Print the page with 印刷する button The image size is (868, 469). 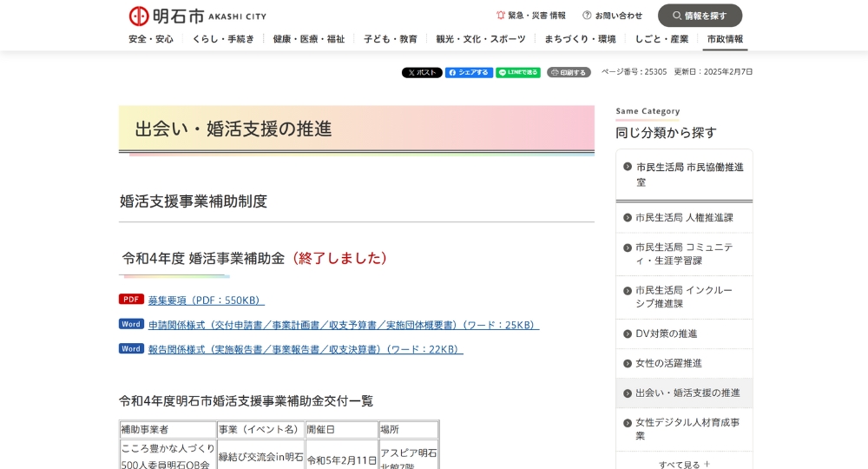(569, 73)
